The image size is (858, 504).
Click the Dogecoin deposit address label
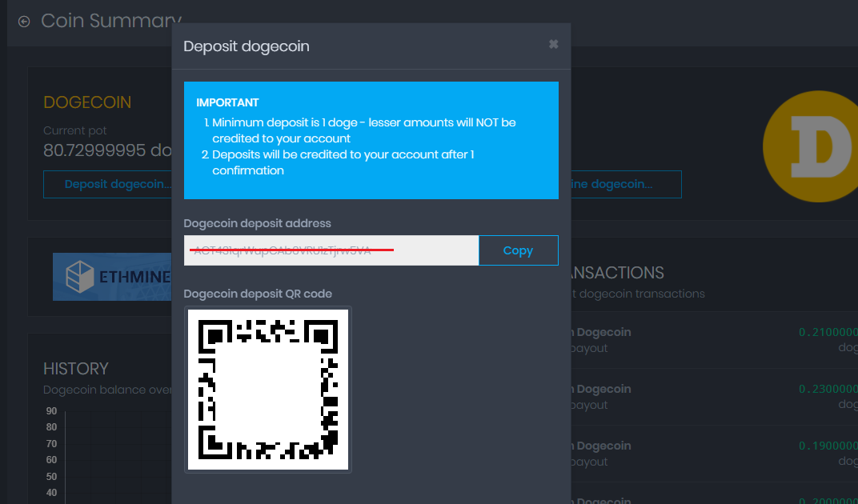[257, 223]
